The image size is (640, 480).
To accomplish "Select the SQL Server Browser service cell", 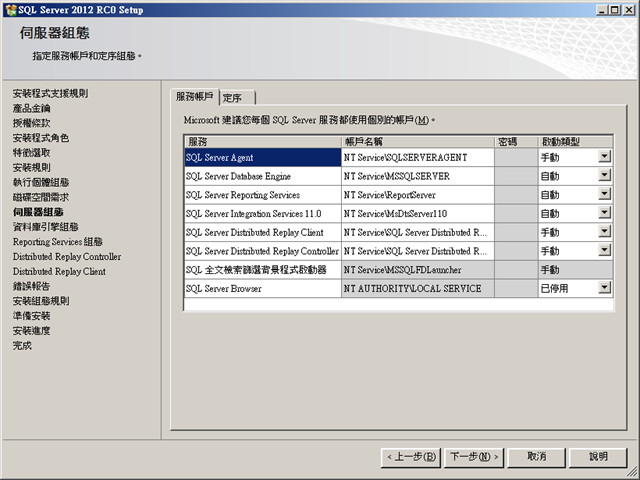I will pyautogui.click(x=263, y=289).
